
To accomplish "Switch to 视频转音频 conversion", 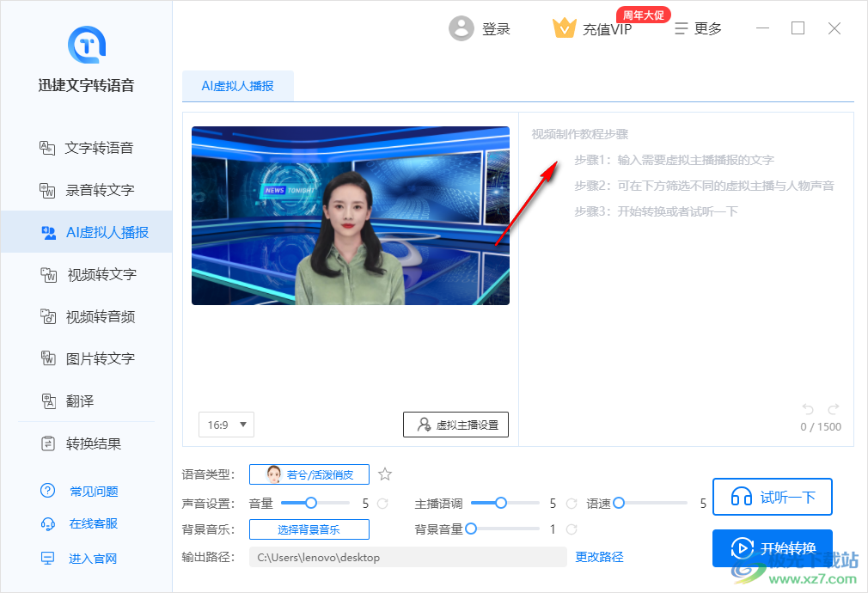I will pyautogui.click(x=86, y=316).
